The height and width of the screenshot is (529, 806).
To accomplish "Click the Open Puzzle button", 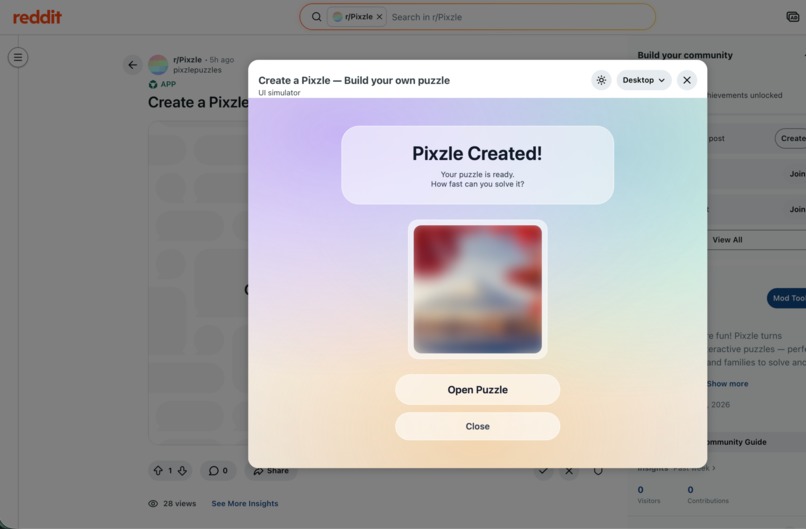I will pyautogui.click(x=477, y=390).
